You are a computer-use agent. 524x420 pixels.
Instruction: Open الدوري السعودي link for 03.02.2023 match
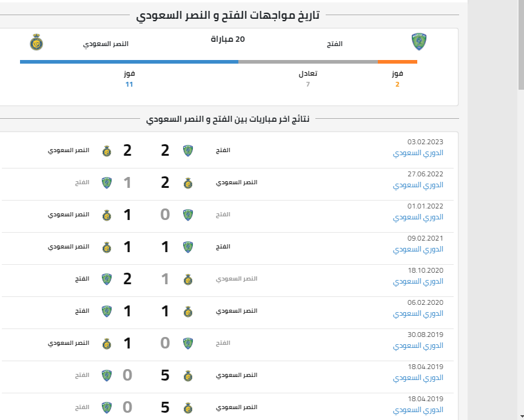pos(418,153)
